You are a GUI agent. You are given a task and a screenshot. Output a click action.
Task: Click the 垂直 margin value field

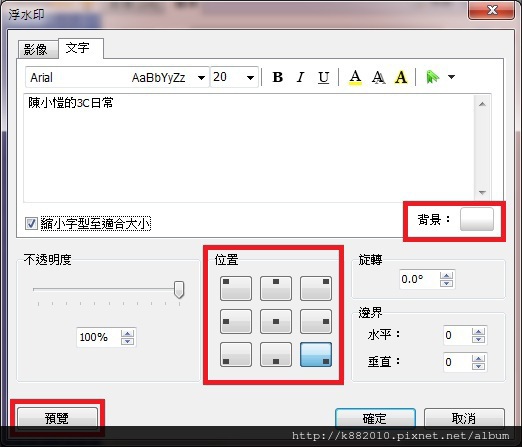point(457,362)
